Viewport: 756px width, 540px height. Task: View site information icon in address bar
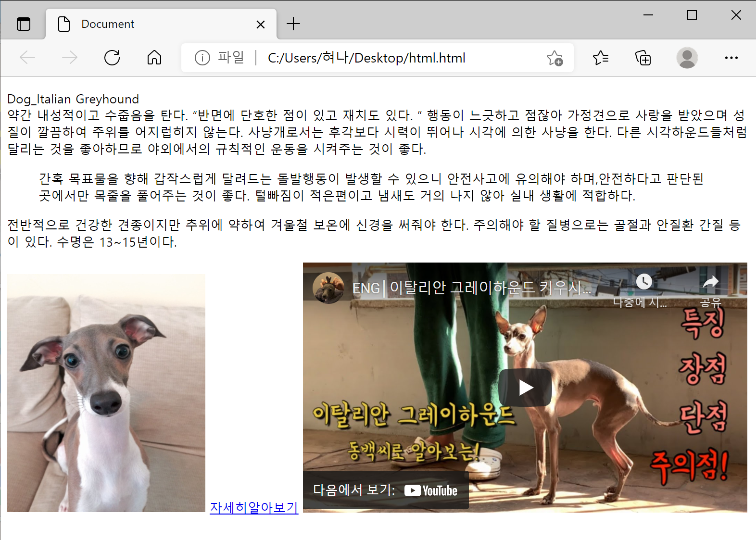202,58
